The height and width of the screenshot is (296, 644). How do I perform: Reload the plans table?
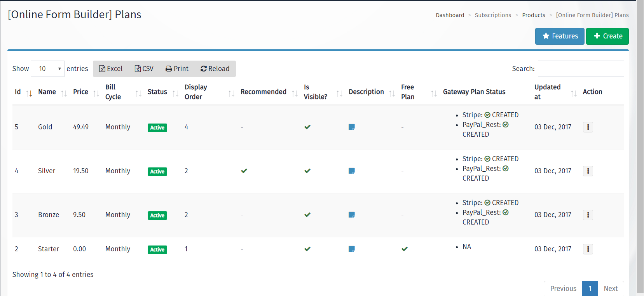tap(215, 69)
